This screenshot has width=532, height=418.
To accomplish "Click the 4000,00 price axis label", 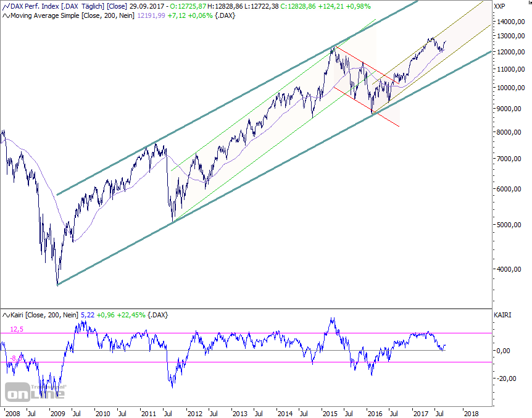I will [x=509, y=269].
